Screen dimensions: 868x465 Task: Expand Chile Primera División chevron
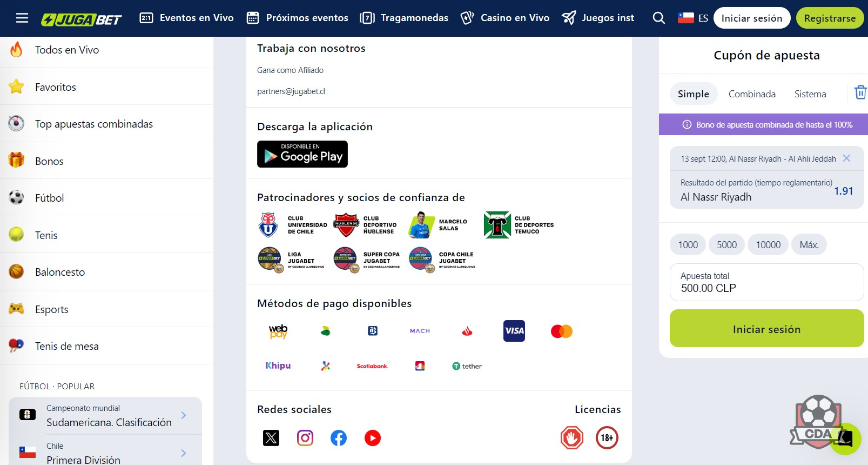tap(184, 453)
